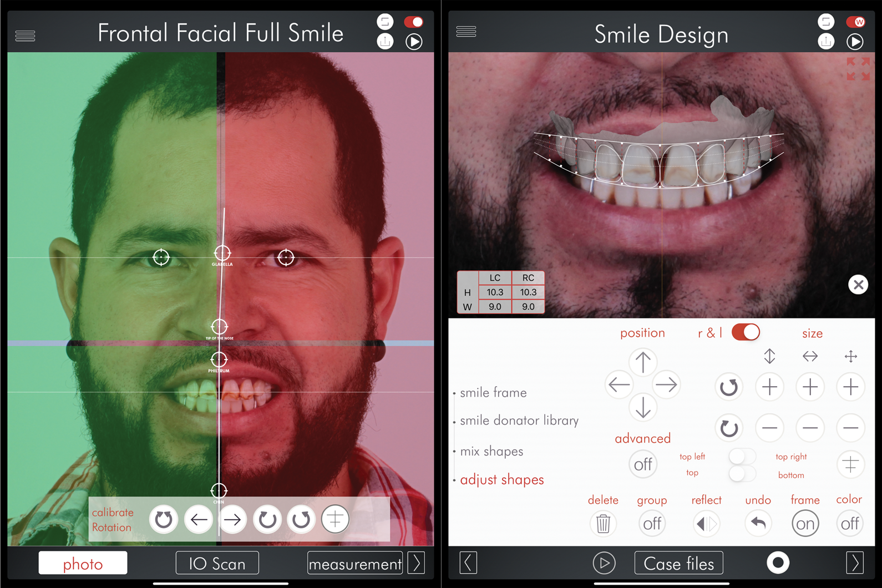Image resolution: width=882 pixels, height=588 pixels.
Task: Click the undo arrow icon
Action: coord(758,523)
